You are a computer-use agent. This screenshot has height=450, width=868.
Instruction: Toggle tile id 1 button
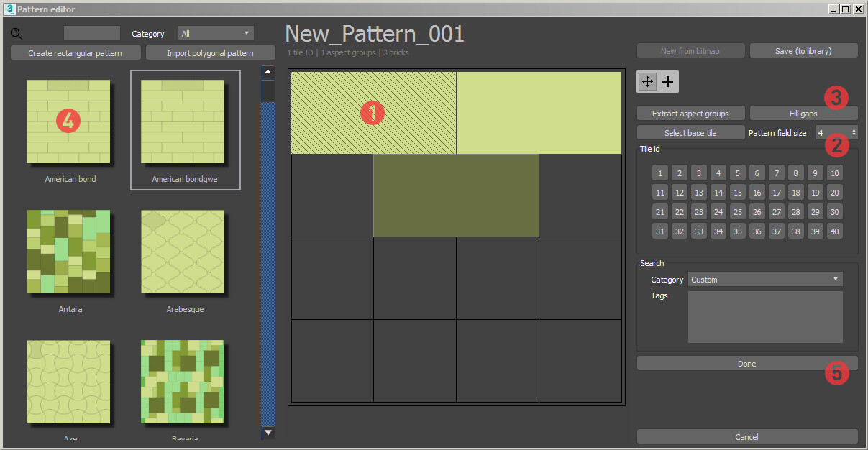[x=660, y=173]
